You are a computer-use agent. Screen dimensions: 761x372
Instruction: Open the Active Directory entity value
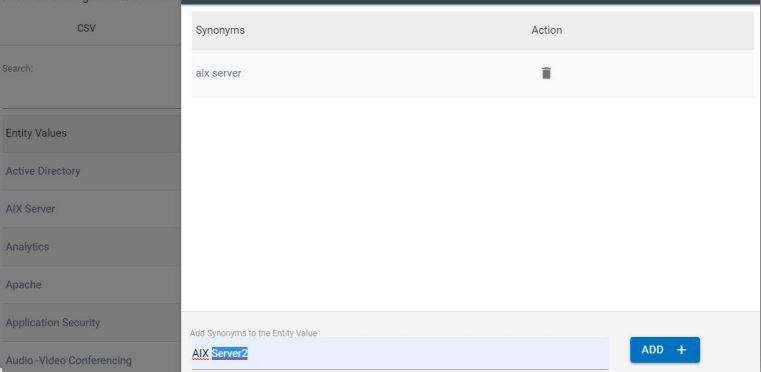(x=91, y=171)
